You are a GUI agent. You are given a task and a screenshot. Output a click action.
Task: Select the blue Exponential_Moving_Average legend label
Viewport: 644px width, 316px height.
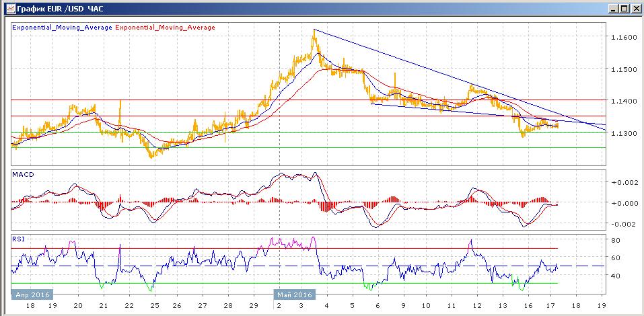[62, 28]
